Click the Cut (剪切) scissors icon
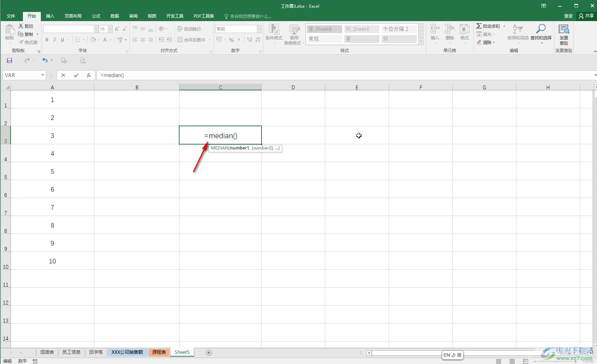Screen dimensions: 597x364 (21, 26)
